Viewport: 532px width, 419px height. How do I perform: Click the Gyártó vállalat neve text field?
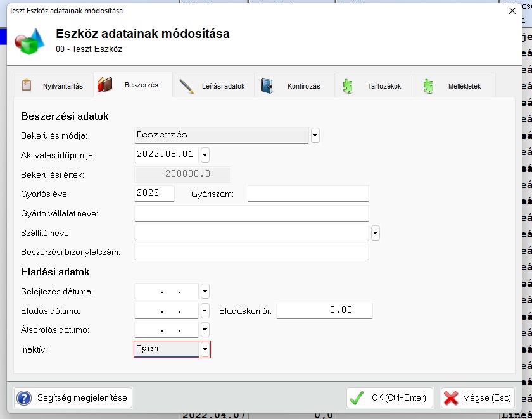click(x=251, y=213)
